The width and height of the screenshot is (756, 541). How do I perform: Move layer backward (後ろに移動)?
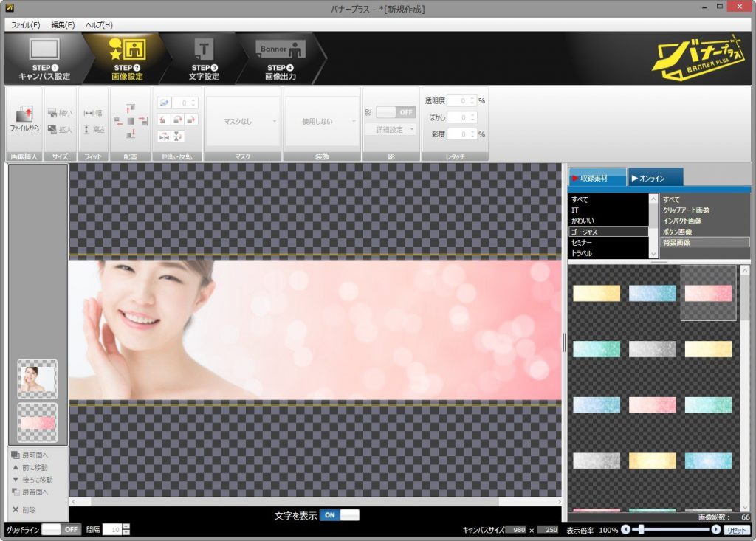click(32, 480)
